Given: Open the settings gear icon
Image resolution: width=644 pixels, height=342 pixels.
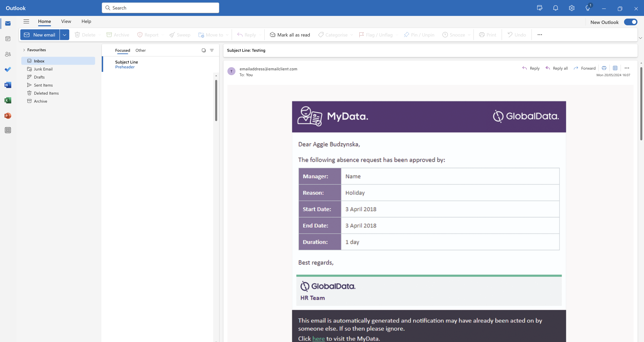Looking at the screenshot, I should 572,8.
